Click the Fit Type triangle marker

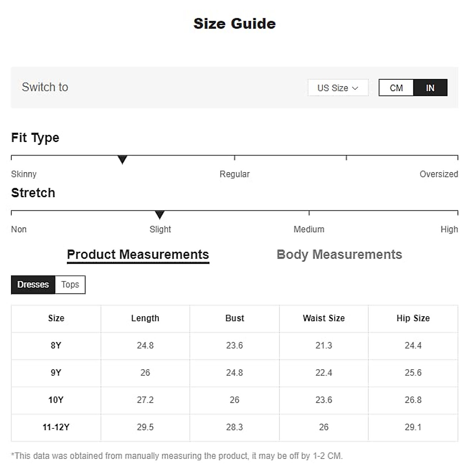coord(123,160)
